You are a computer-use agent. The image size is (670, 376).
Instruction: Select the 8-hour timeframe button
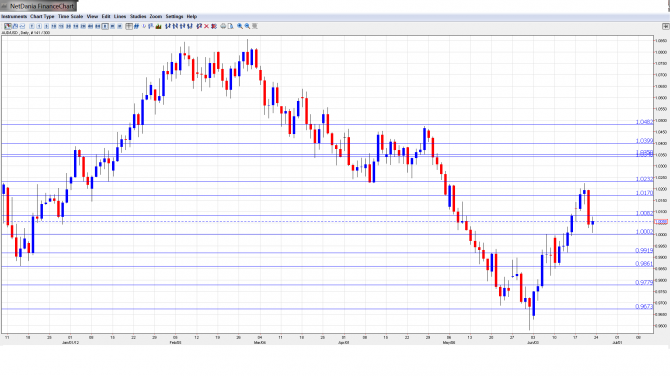pos(97,26)
